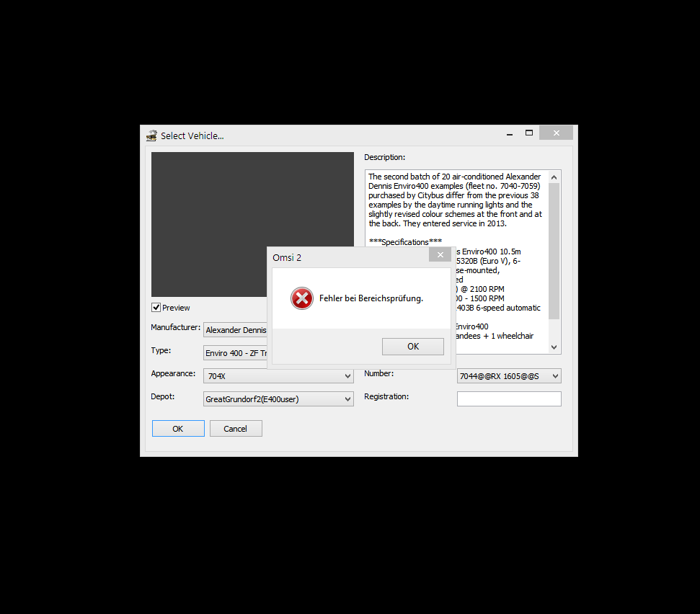This screenshot has width=700, height=614.
Task: Click the line starting 'The second batch of 20'
Action: pyautogui.click(x=454, y=177)
